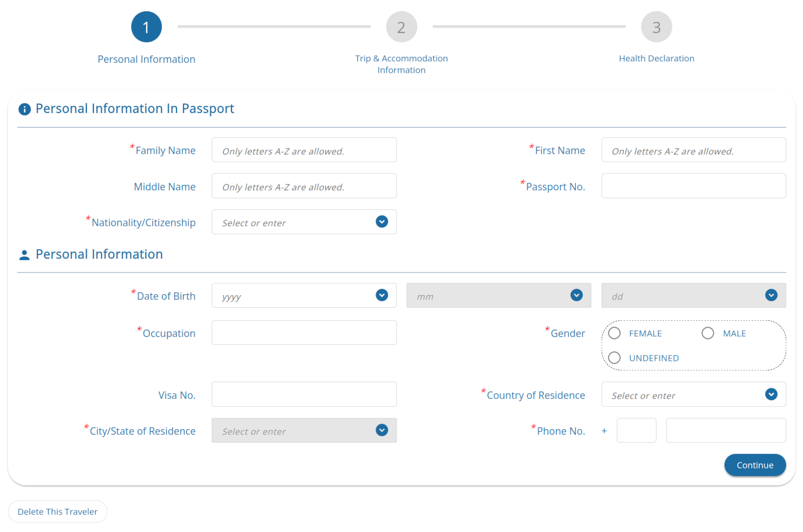This screenshot has height=532, width=803.
Task: Click Delete This Traveler button
Action: coord(58,511)
